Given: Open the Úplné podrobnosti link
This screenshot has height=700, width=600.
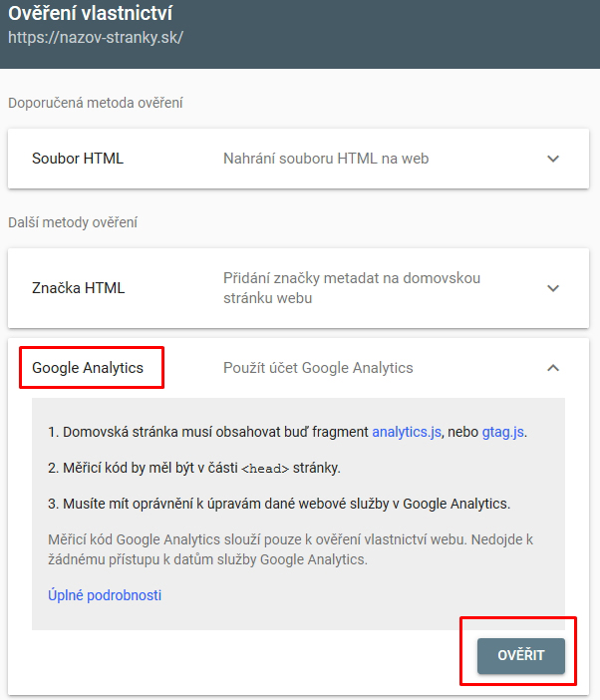Looking at the screenshot, I should 105,595.
